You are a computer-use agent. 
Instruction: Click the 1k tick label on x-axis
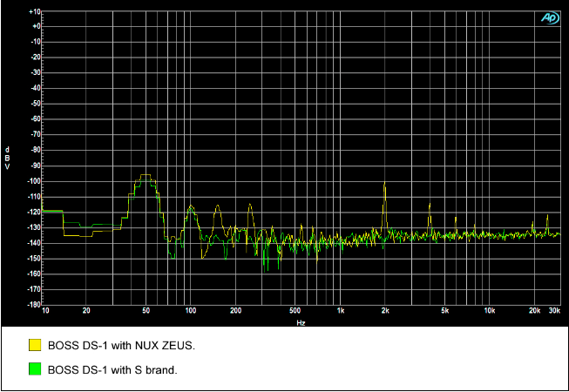click(341, 311)
